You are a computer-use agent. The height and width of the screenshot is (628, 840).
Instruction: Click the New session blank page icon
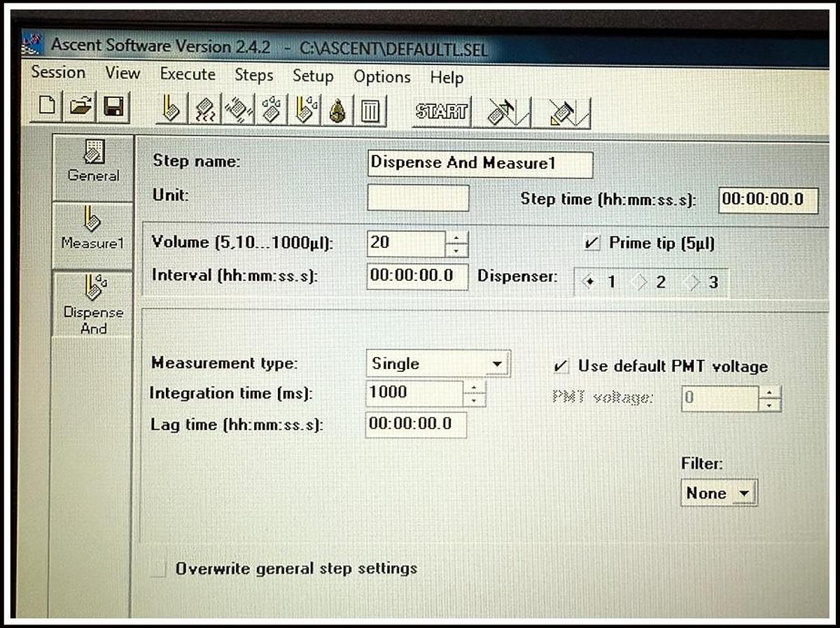coord(47,106)
